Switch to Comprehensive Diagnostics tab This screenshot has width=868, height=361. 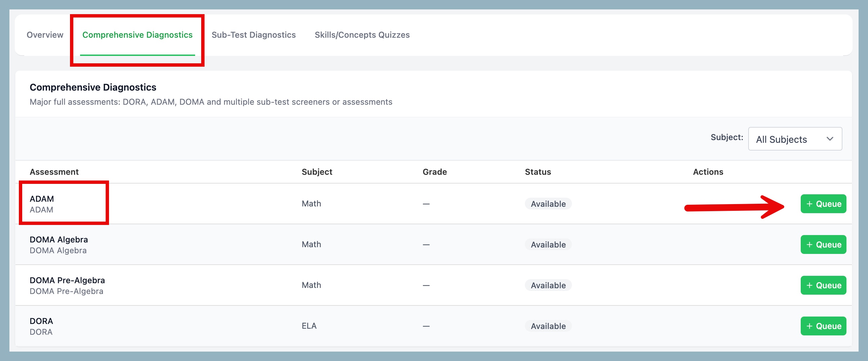coord(137,35)
